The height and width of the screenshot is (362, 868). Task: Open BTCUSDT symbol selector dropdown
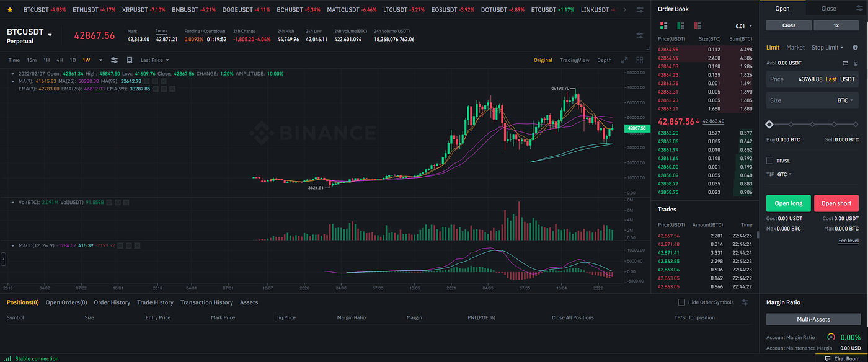50,35
